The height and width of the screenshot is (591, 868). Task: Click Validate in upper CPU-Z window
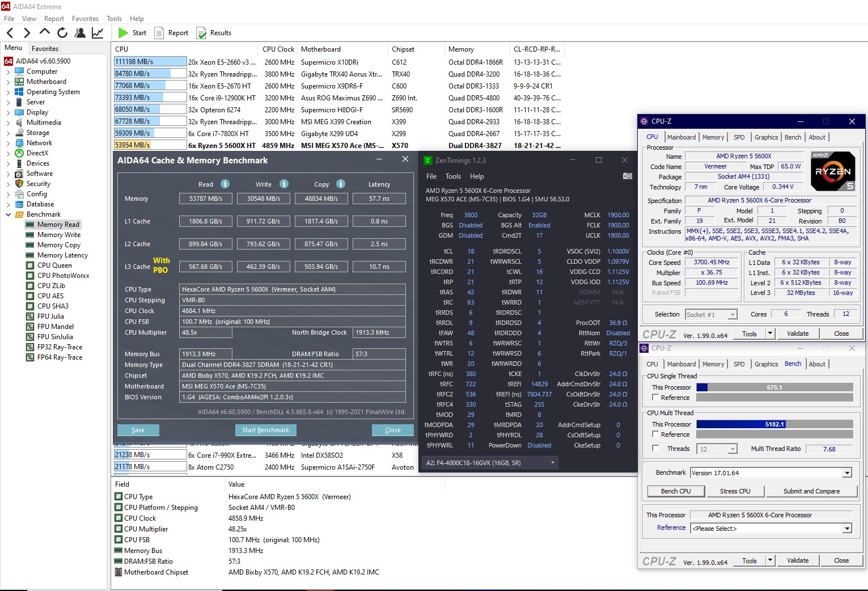click(798, 334)
